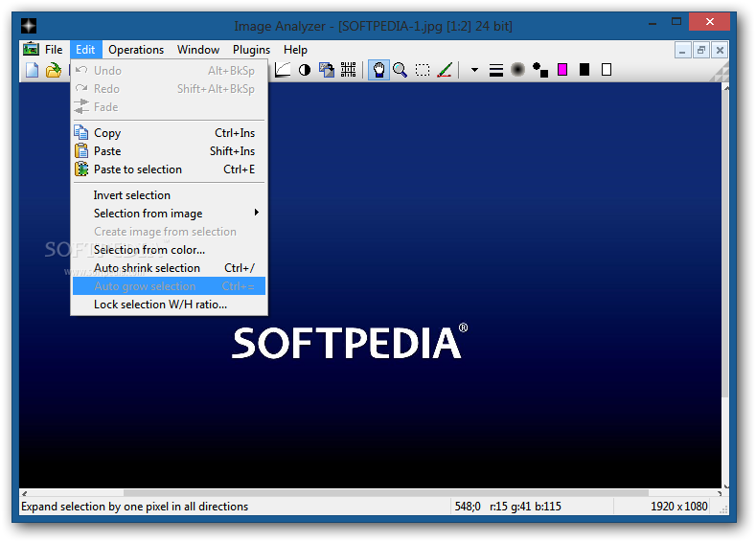The image size is (756, 542).
Task: Click the vertical scrollbar up arrow
Action: tap(726, 88)
